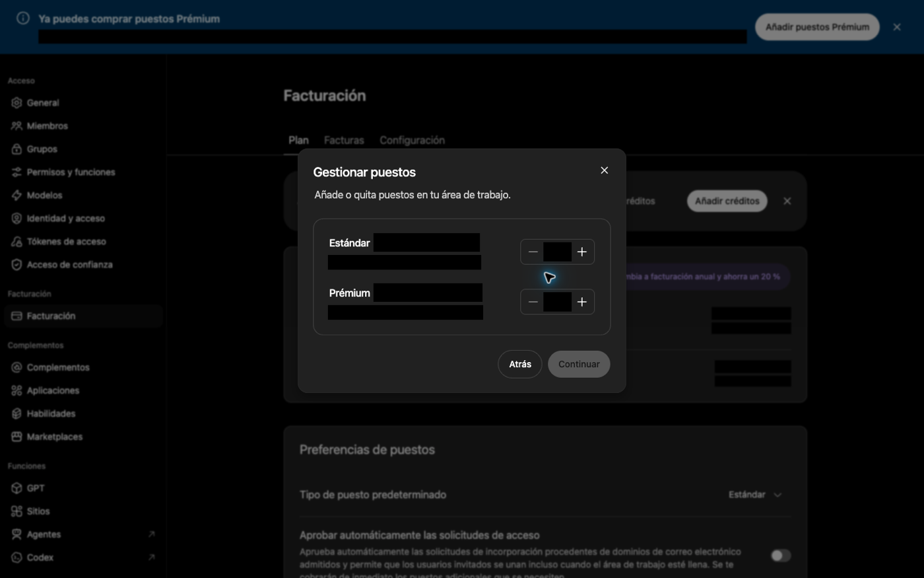
Task: Open General in sidebar menu
Action: pyautogui.click(x=83, y=103)
